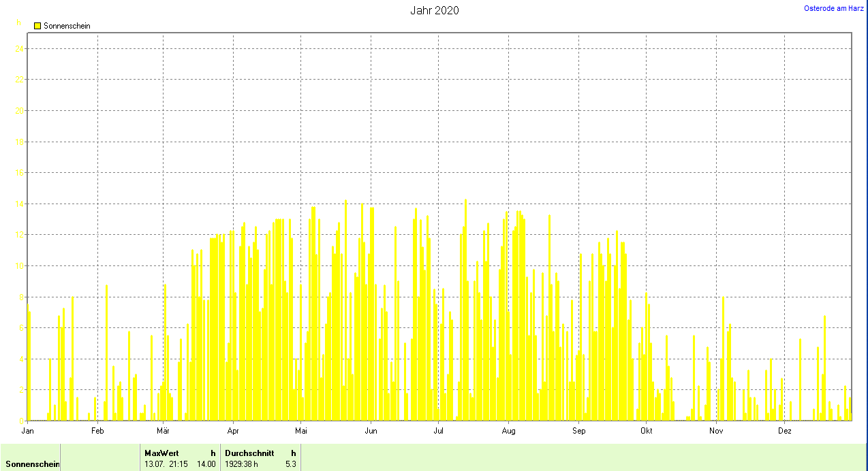The width and height of the screenshot is (868, 471).
Task: Select the Aug label on the x-axis
Action: (508, 431)
